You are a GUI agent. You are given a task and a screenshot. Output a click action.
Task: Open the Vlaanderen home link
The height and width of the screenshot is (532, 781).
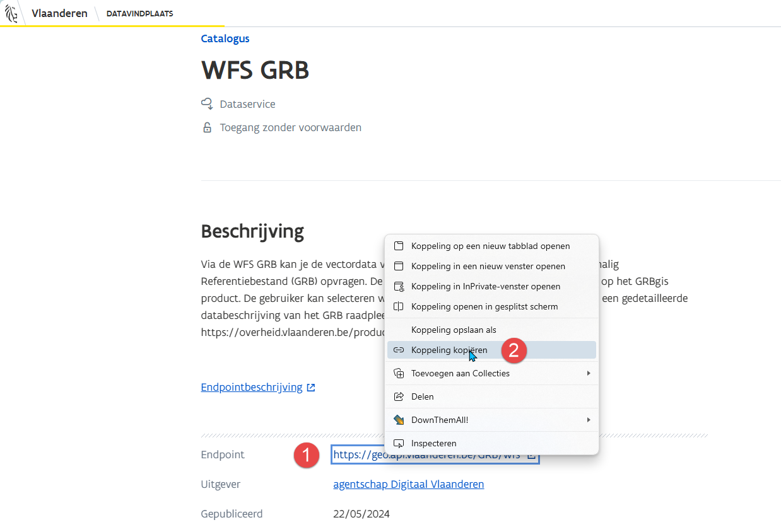coord(59,13)
